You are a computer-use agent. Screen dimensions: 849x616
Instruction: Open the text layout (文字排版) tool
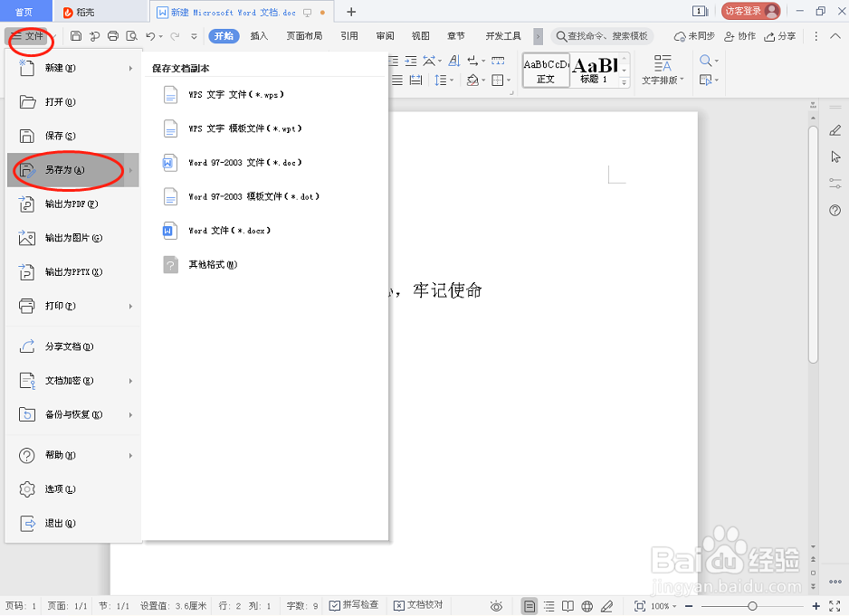pos(663,71)
